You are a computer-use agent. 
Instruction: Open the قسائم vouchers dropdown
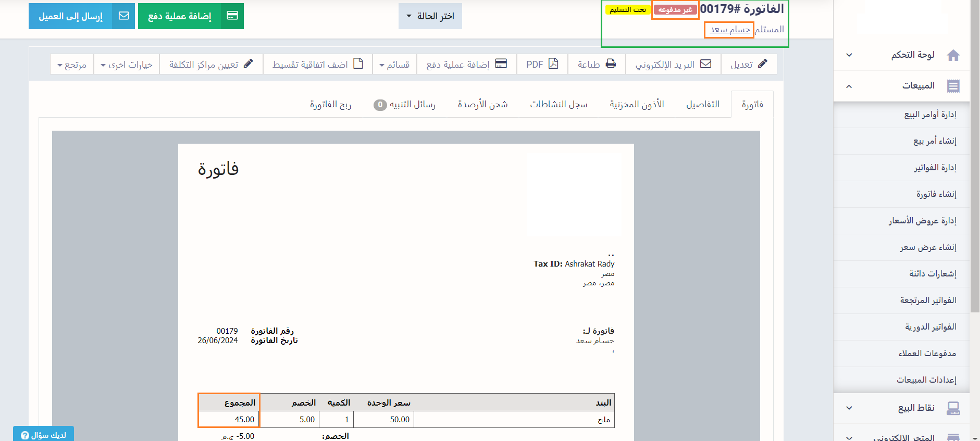pos(394,65)
